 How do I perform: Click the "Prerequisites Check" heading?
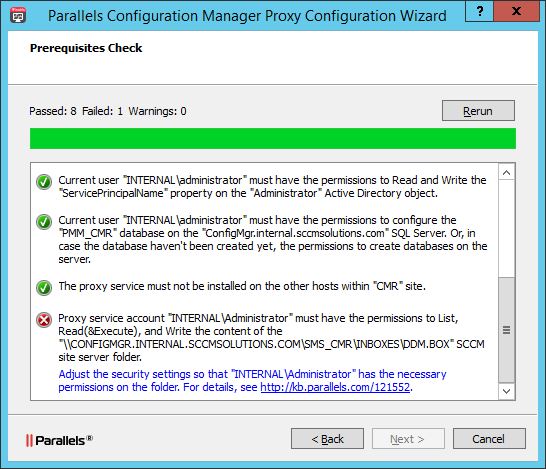[86, 48]
